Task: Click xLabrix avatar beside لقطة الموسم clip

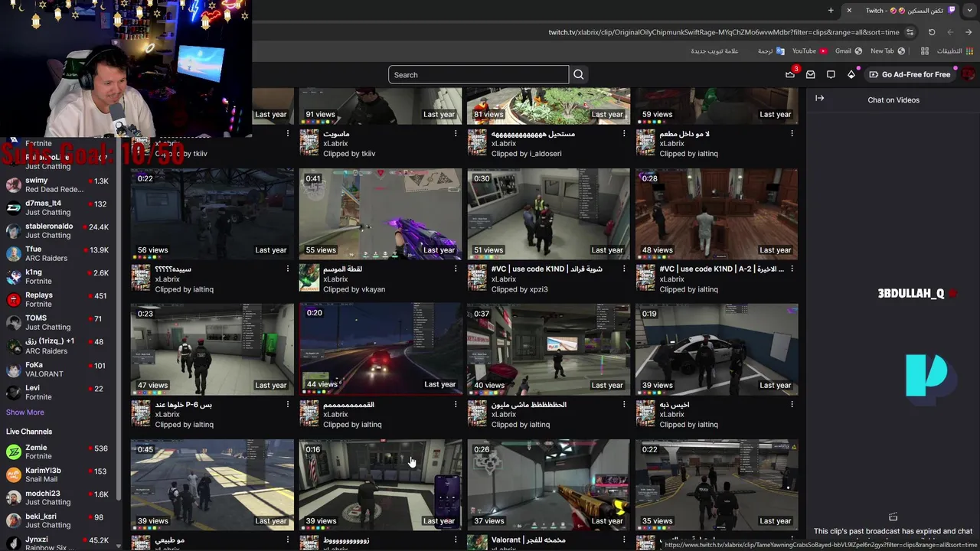Action: [x=309, y=278]
